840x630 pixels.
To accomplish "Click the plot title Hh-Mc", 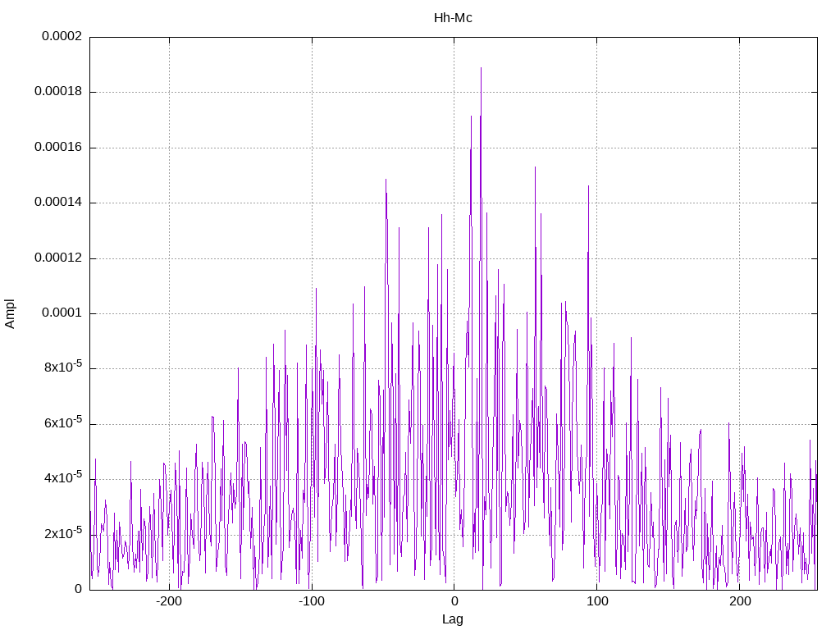I will pos(453,18).
